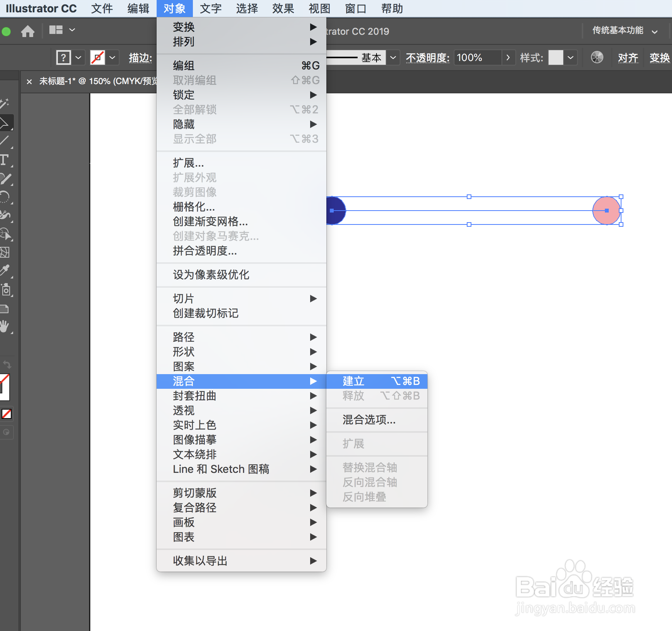Open the 基本 brush definition dropdown

pos(393,58)
